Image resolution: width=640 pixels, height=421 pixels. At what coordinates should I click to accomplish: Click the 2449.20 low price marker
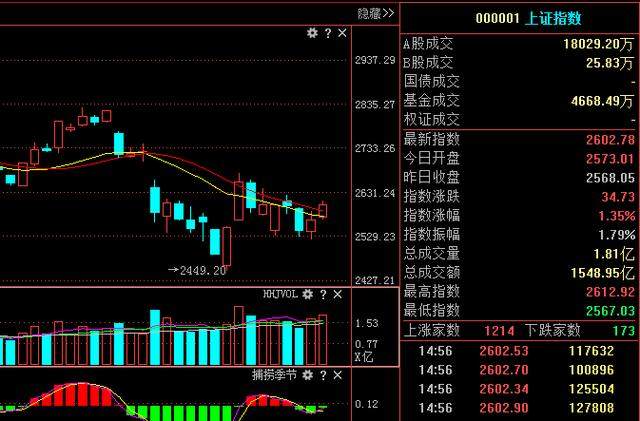pos(198,270)
